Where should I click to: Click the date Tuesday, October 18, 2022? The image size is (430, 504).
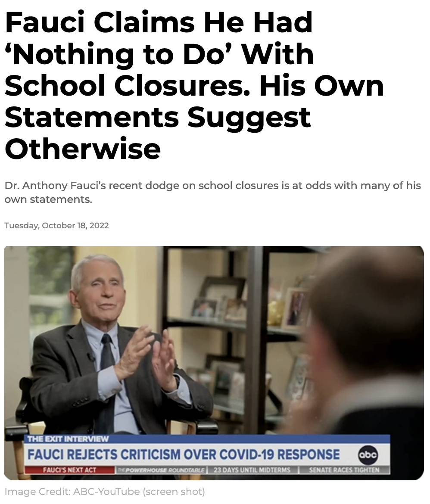(56, 226)
